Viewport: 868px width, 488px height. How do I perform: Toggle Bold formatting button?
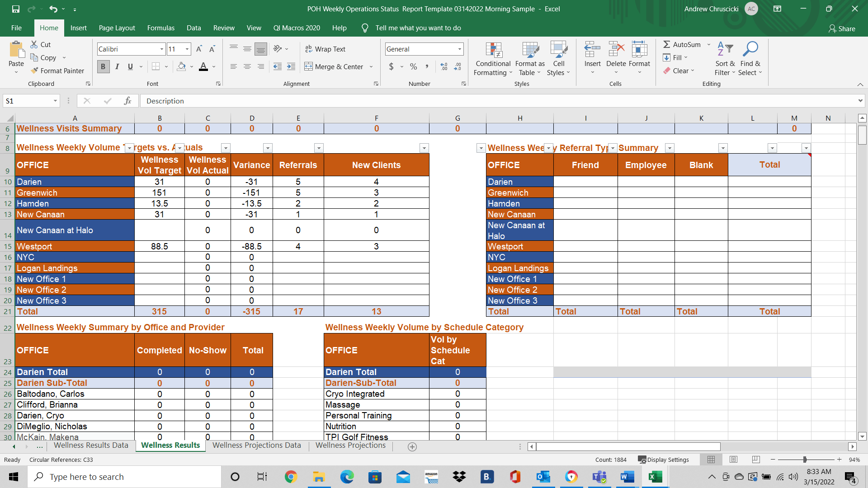(103, 66)
